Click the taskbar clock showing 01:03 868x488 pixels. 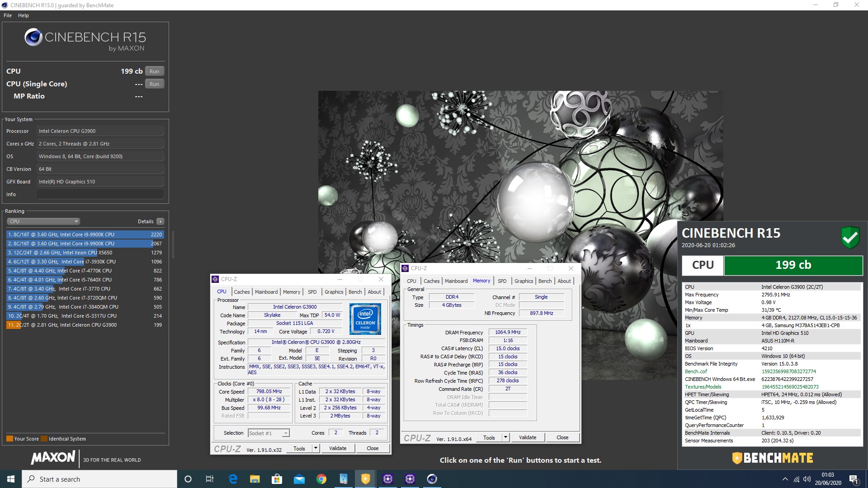point(828,479)
